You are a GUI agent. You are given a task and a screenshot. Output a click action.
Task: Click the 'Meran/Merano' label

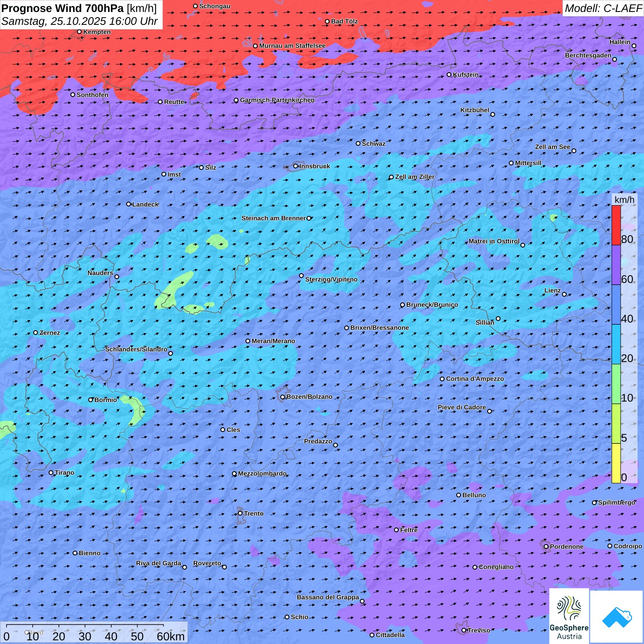point(273,341)
